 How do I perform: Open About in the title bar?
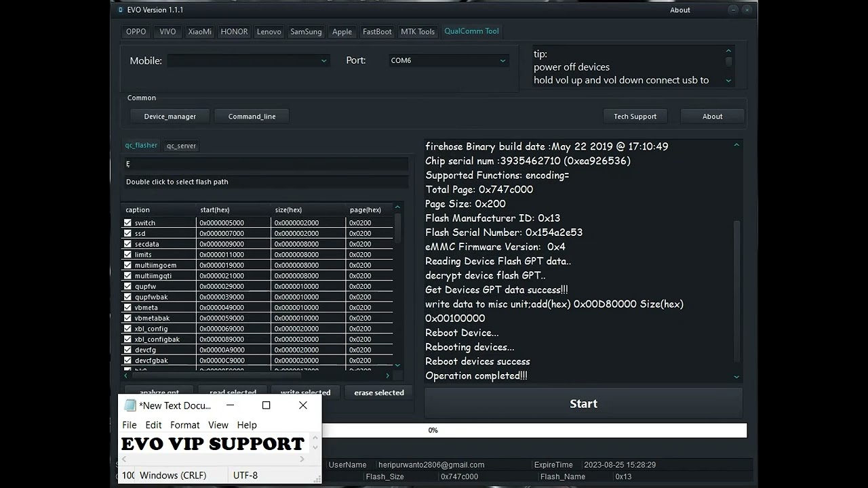[x=680, y=10]
